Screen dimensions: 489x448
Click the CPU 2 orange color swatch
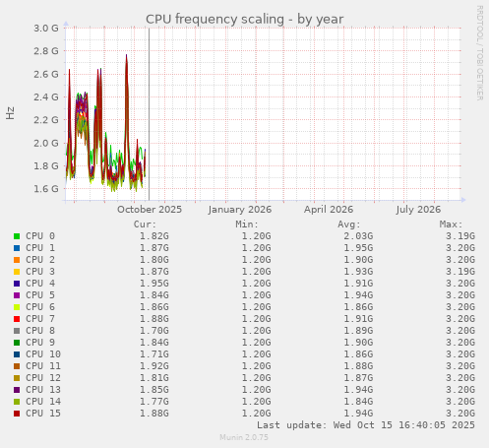point(17,260)
